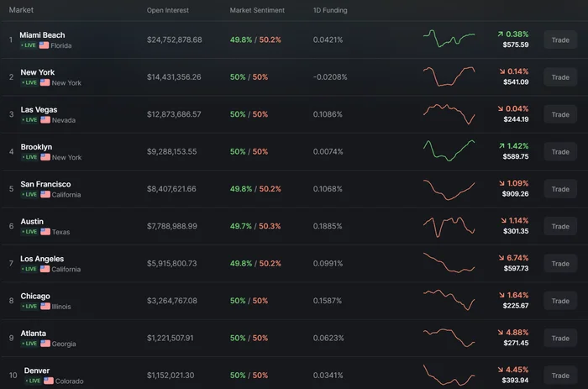This screenshot has width=588, height=389.
Task: Click the US flag icon next to Georgia
Action: pos(45,344)
